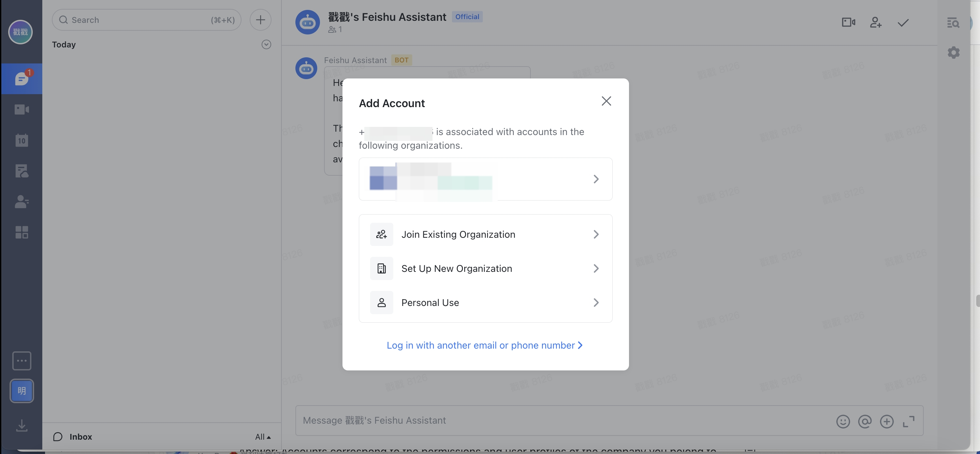This screenshot has height=454, width=980.
Task: Open the Calendar icon in sidebar
Action: click(22, 141)
